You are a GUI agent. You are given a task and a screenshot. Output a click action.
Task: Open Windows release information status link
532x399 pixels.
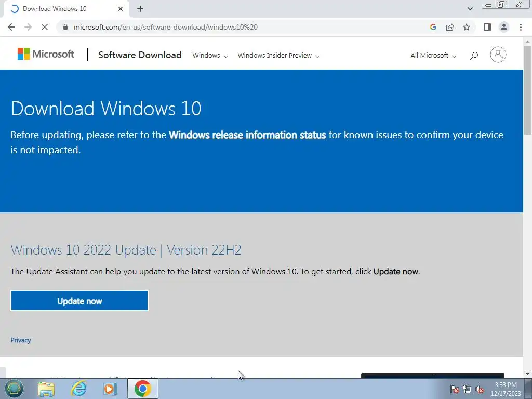tap(247, 135)
